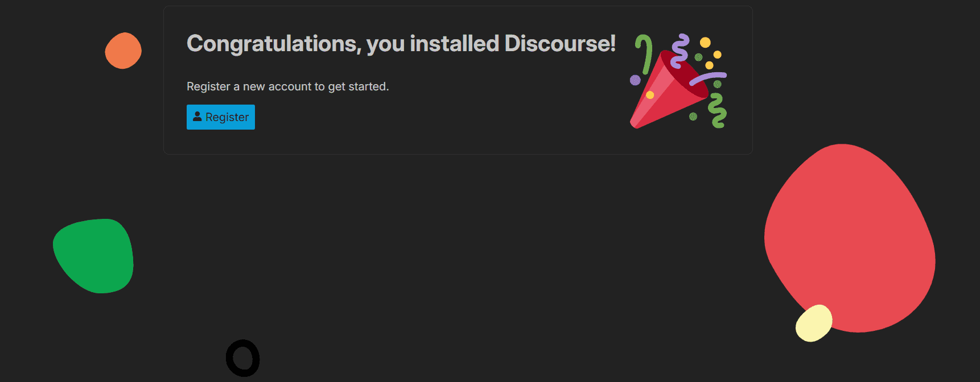The image size is (980, 382).
Task: Click the purple curved ribbon across the popper
Action: pyautogui.click(x=707, y=77)
